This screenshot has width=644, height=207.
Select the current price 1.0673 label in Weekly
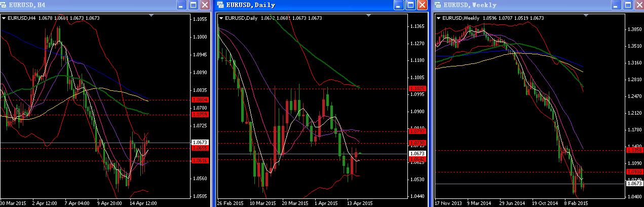tap(635, 184)
